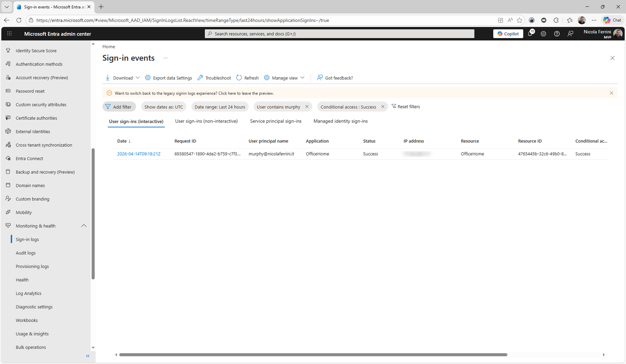Open Certificate authorities in sidebar
Viewport: 626px width, 364px height.
[x=36, y=118]
